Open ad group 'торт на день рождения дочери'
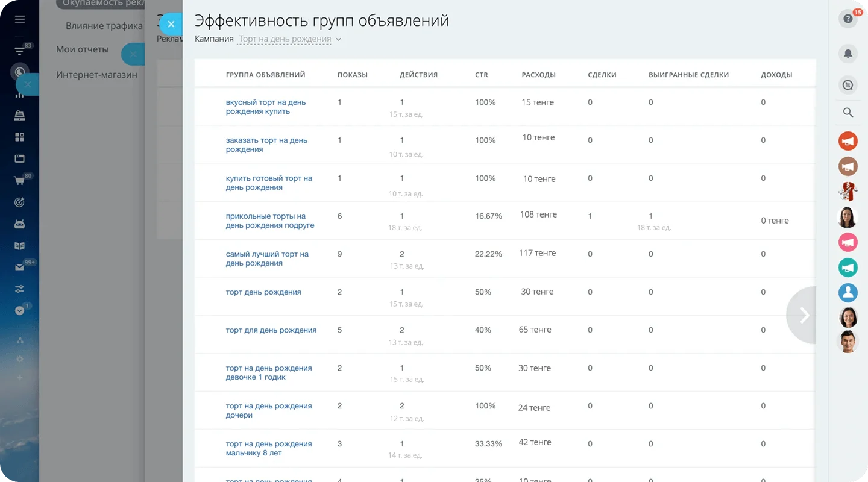The height and width of the screenshot is (482, 868). [269, 410]
